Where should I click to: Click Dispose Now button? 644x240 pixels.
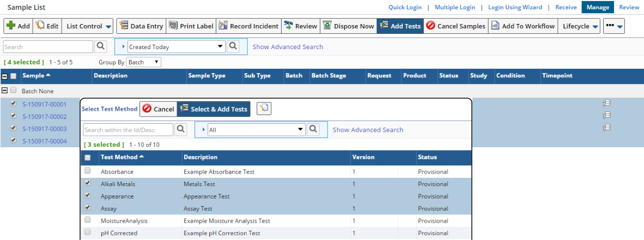[348, 26]
